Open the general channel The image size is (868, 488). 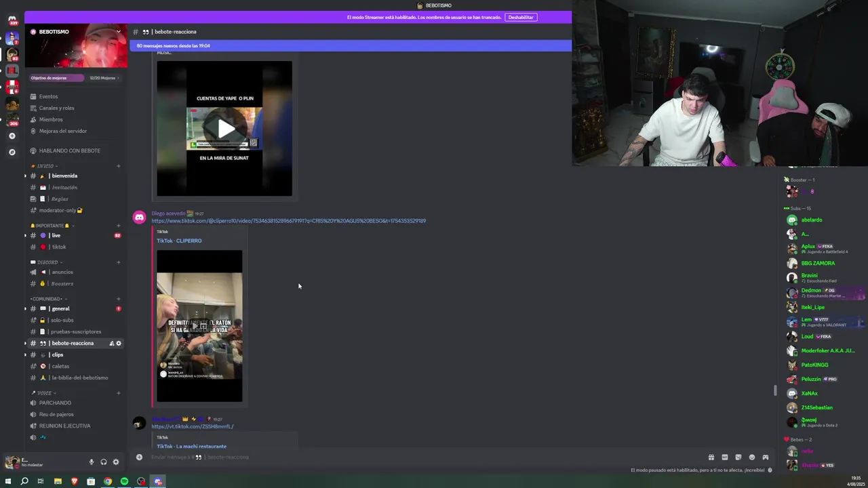[x=60, y=308]
